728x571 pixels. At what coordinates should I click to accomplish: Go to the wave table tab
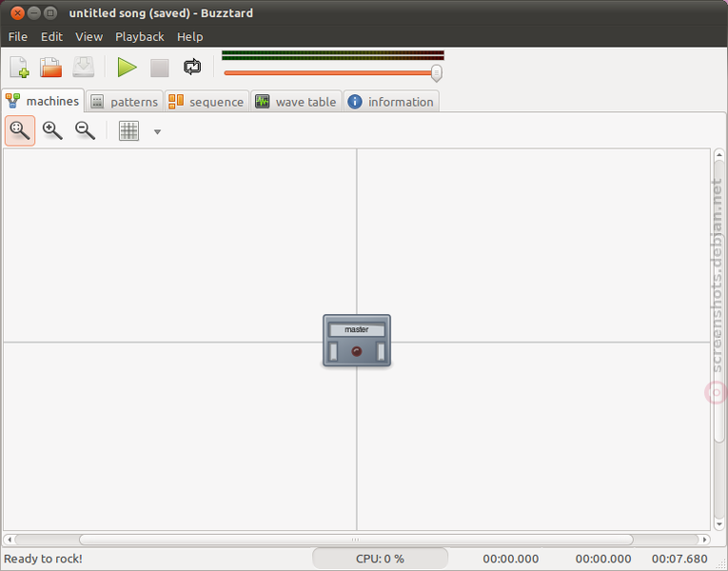(x=296, y=102)
